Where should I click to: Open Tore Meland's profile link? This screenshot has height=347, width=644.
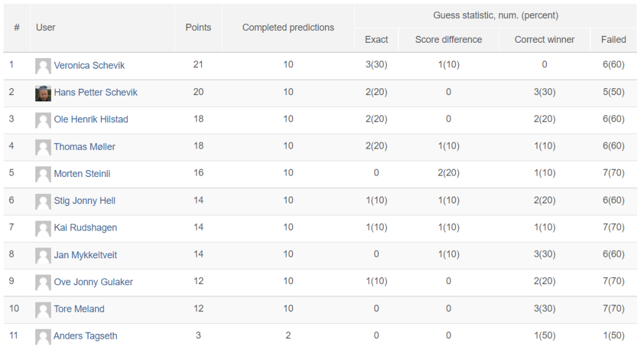pos(79,309)
